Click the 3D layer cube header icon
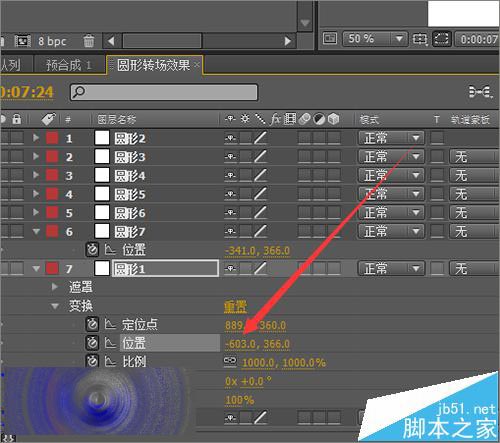The width and height of the screenshot is (500, 443). [x=333, y=119]
